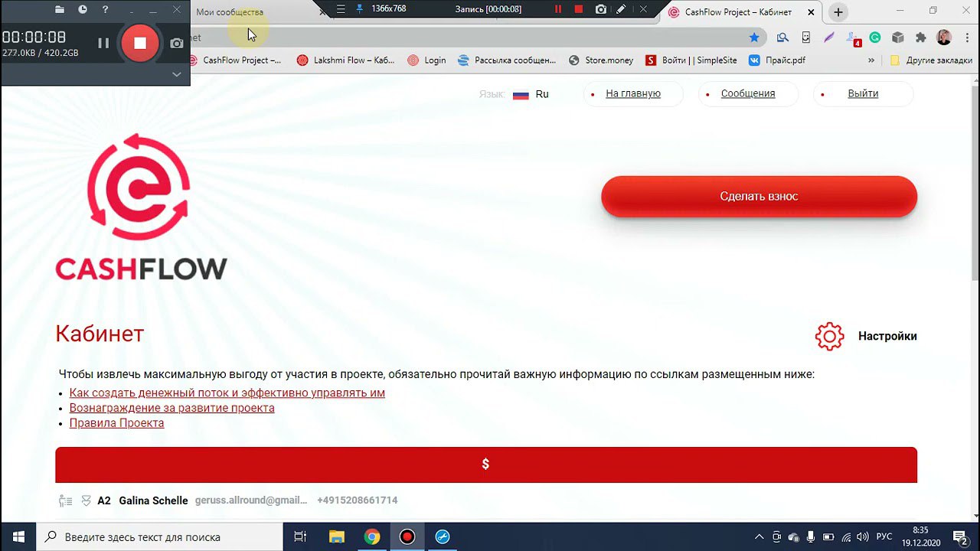Click the email geruss.allround@gmail...
980x551 pixels.
[251, 500]
